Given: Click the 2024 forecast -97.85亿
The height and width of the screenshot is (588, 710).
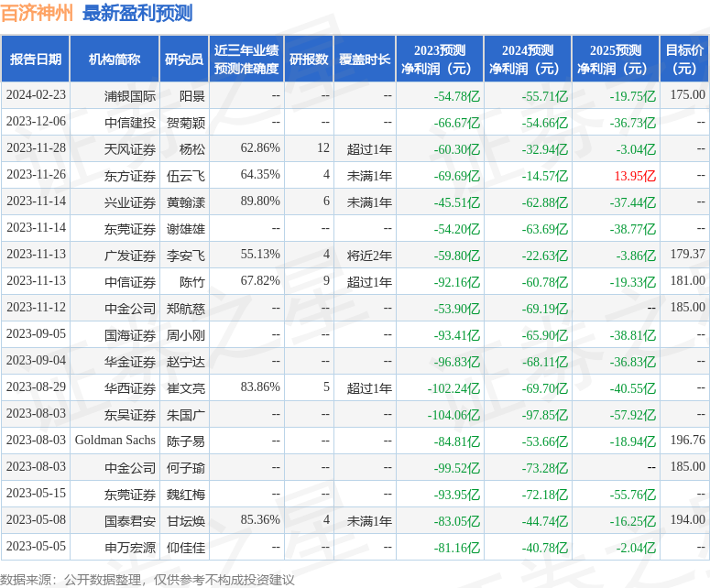Looking at the screenshot, I should pos(544,415).
